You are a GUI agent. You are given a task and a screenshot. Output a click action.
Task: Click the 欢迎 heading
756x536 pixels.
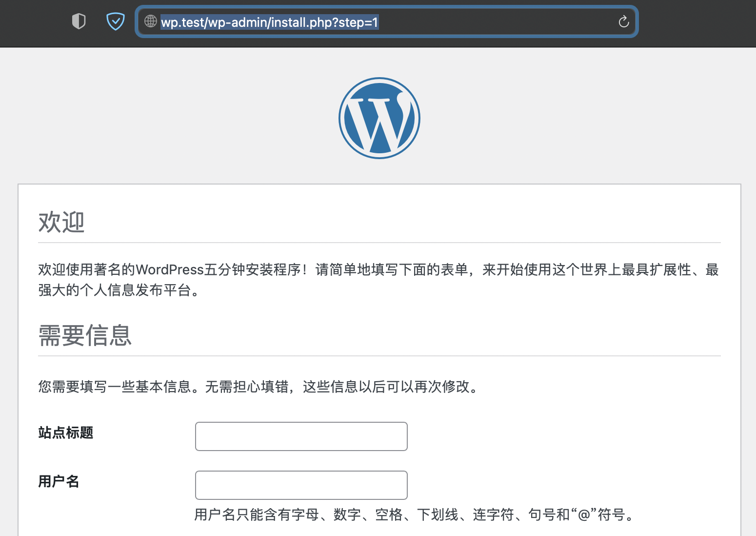(61, 223)
